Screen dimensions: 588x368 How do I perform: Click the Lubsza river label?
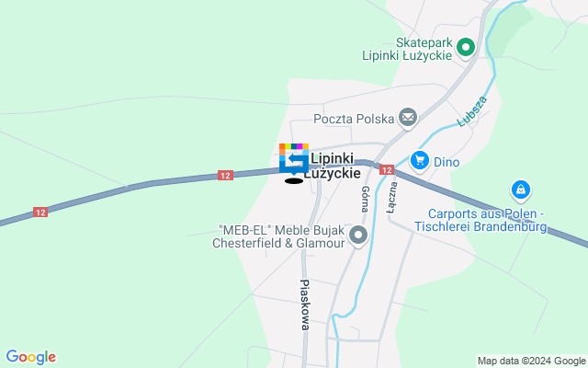coord(472,111)
